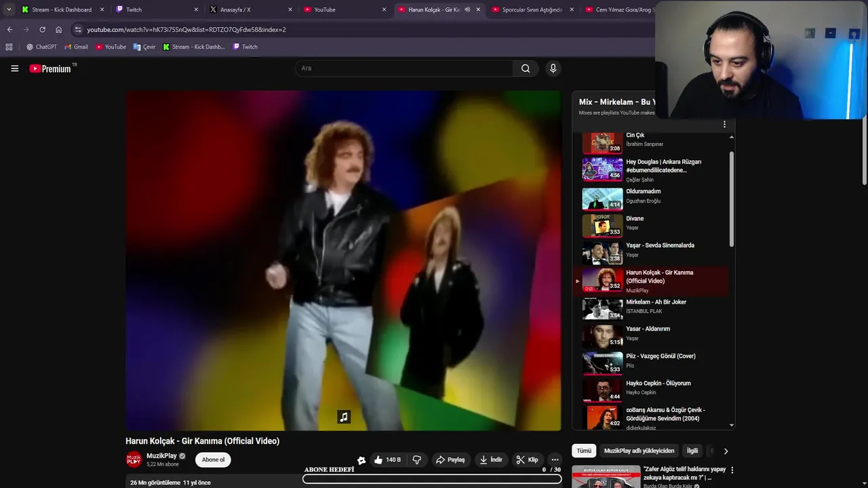Select the İlgili filter chip

point(692,451)
